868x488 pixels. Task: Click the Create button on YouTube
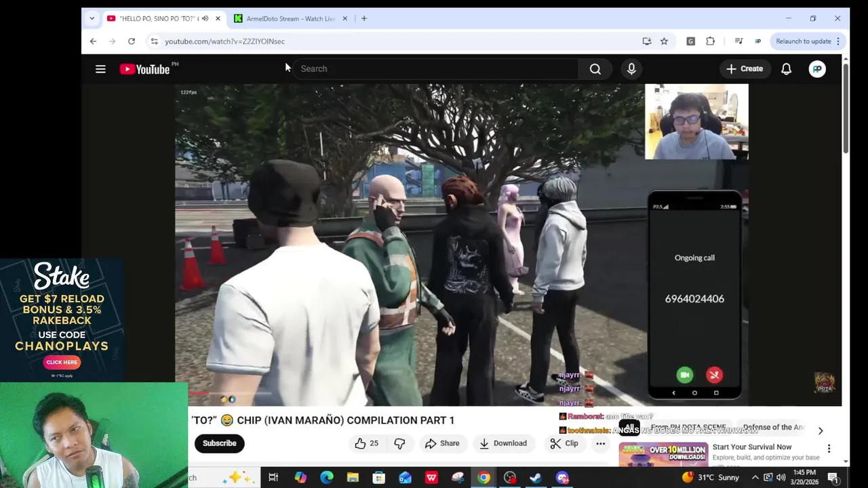745,68
